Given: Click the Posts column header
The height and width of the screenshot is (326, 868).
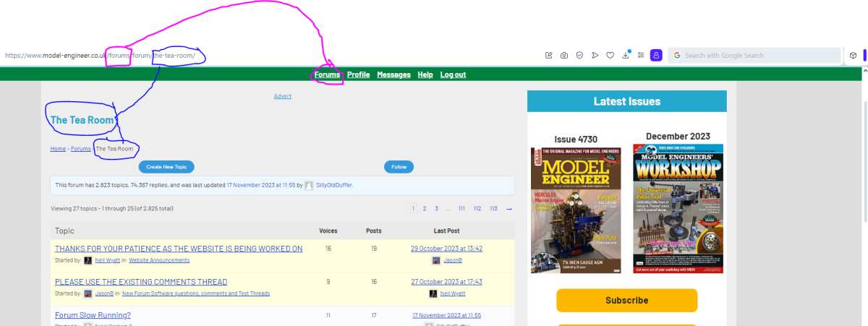Looking at the screenshot, I should point(374,231).
